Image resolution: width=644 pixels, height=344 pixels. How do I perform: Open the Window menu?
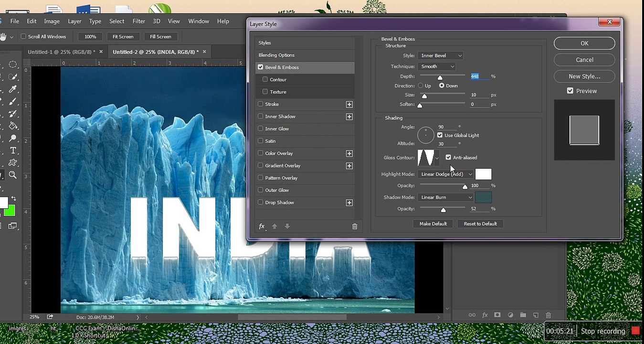click(199, 21)
